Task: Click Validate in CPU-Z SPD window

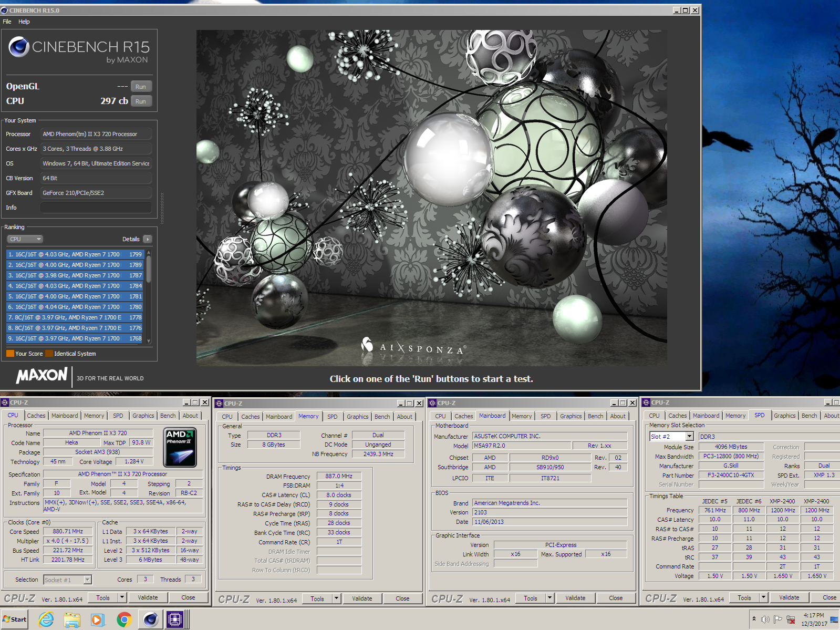Action: 789,597
